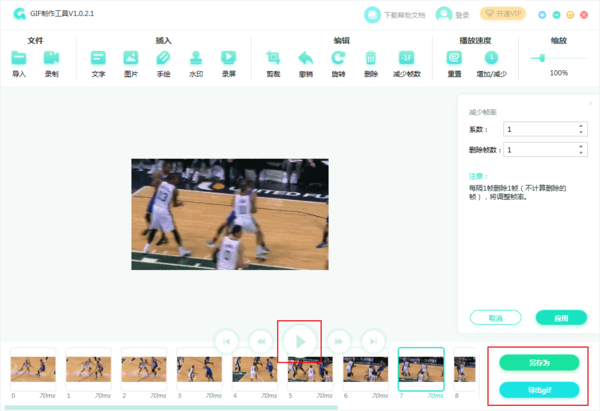Click the 删除 (Delete) trash icon

371,59
